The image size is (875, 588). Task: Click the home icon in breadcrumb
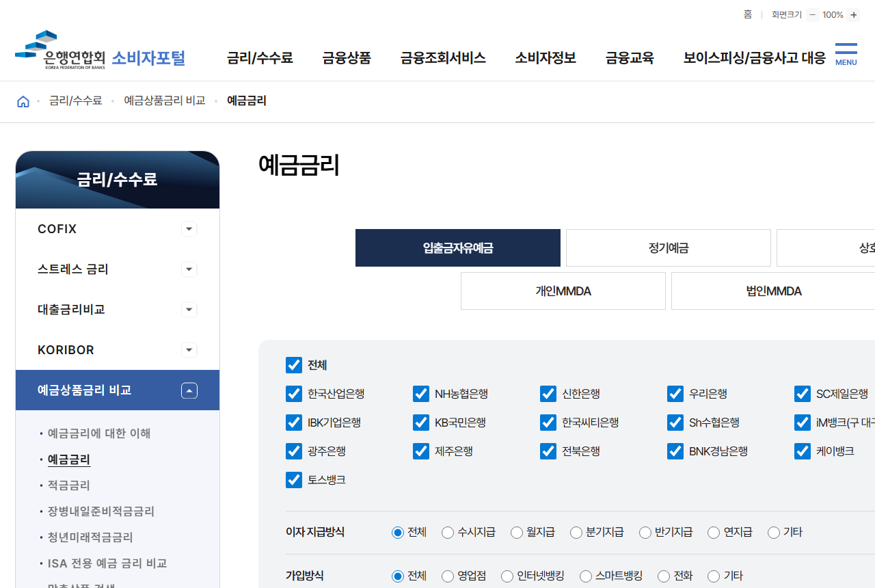tap(23, 101)
